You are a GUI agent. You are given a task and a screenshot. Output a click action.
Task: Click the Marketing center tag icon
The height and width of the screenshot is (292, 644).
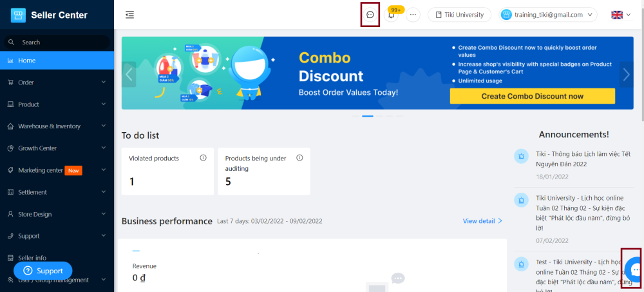point(11,170)
